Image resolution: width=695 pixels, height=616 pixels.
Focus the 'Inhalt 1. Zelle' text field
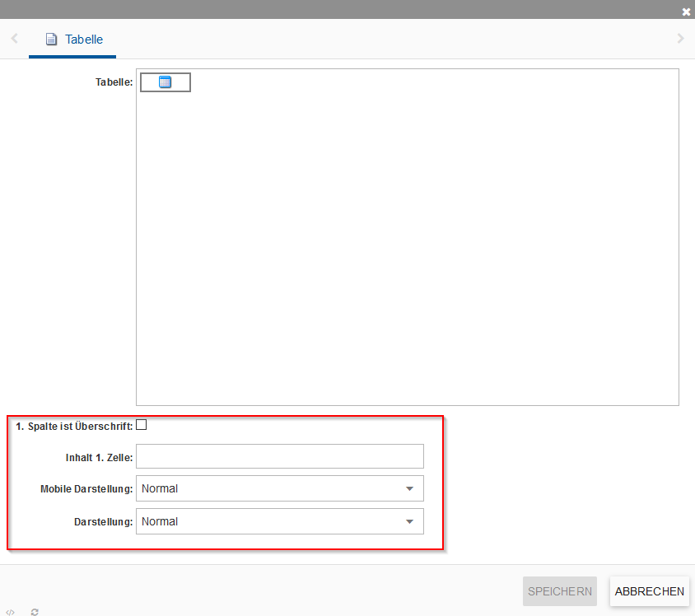coord(279,456)
